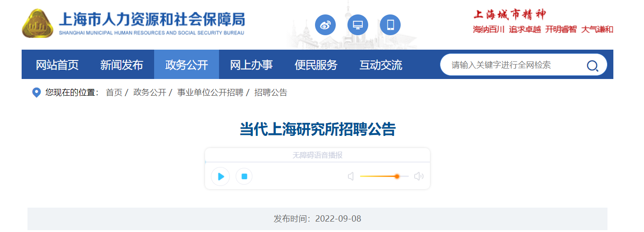
Task: Click the 发布时间 2022-09-08 text
Action: [x=317, y=219]
